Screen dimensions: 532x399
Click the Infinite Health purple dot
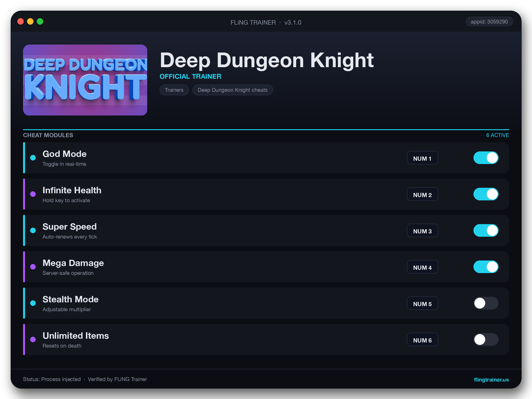coord(33,194)
